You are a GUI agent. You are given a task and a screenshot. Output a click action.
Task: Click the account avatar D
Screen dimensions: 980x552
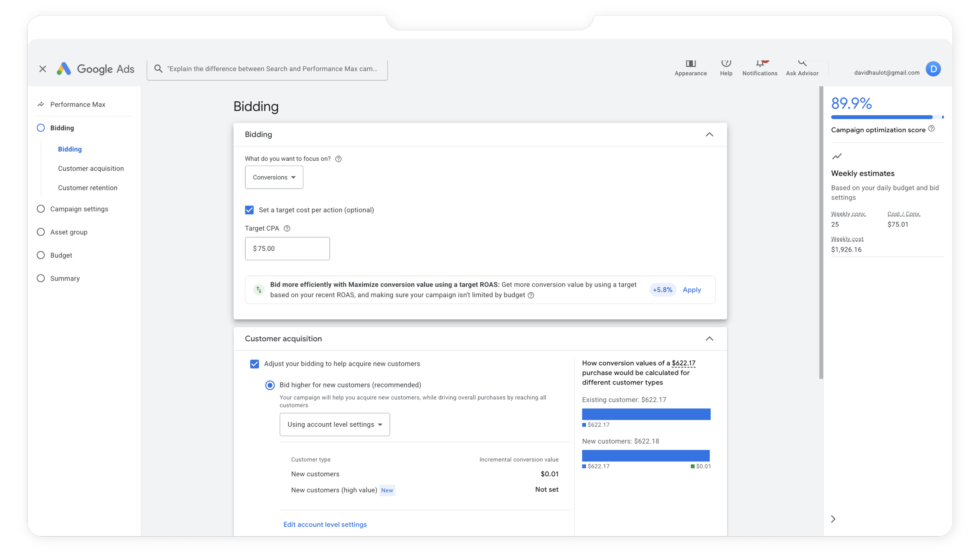coord(933,69)
